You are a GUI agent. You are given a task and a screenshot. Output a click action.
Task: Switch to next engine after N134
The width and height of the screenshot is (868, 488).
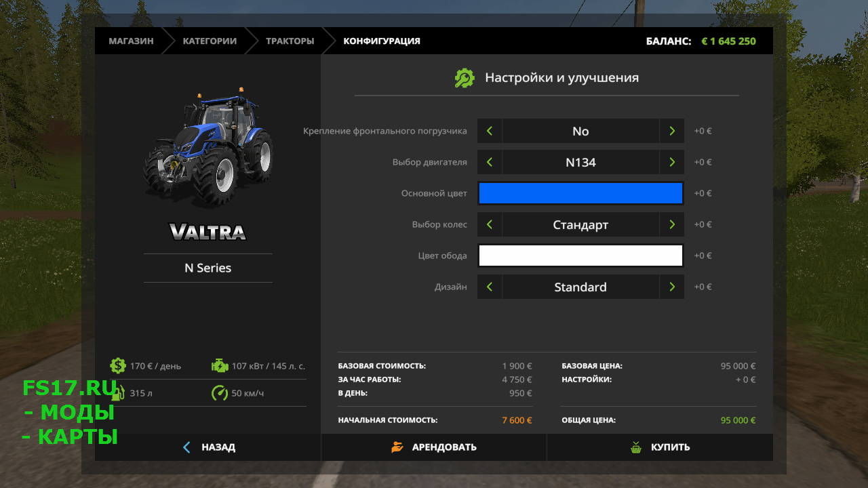(x=671, y=162)
